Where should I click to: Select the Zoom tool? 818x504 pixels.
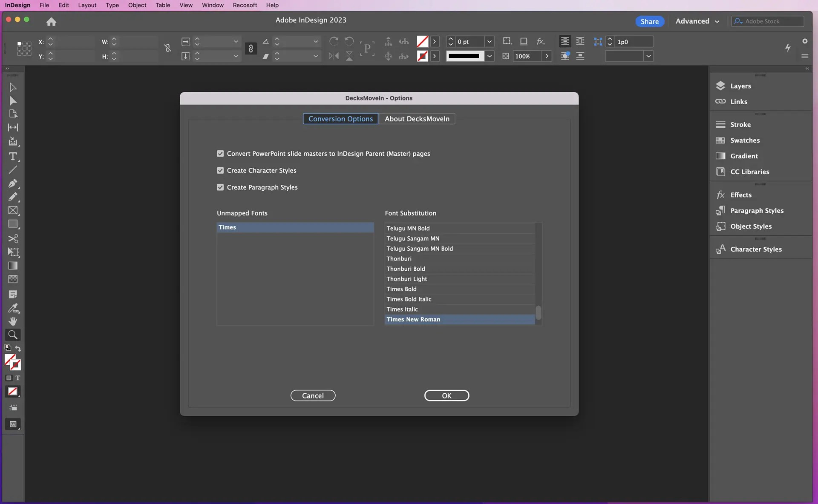(13, 335)
